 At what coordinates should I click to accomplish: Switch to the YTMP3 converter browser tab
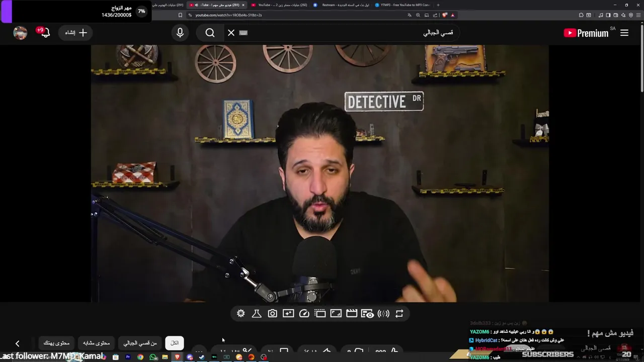403,5
